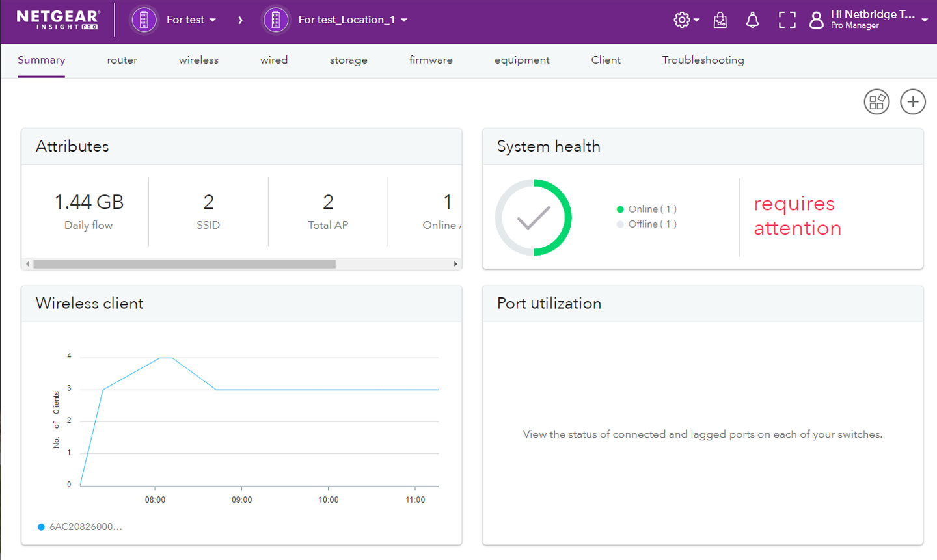
Task: Open the widget layout icon
Action: pyautogui.click(x=876, y=101)
